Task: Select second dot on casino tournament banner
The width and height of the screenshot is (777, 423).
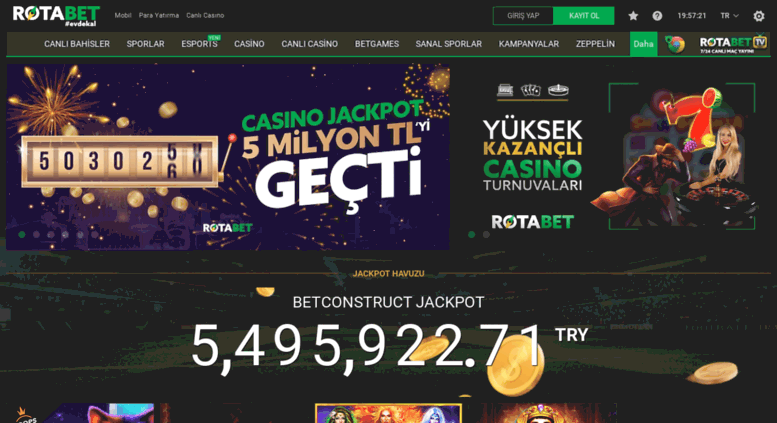Action: pyautogui.click(x=486, y=234)
